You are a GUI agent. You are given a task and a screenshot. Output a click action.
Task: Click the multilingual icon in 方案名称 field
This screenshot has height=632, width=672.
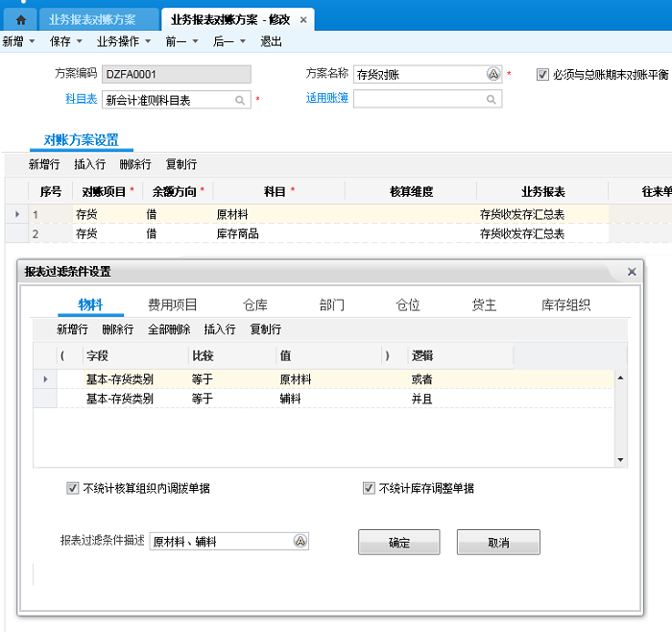pos(493,74)
